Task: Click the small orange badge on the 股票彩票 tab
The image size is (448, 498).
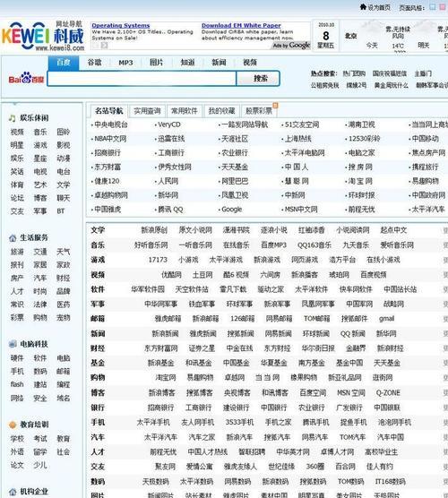Action: click(275, 105)
